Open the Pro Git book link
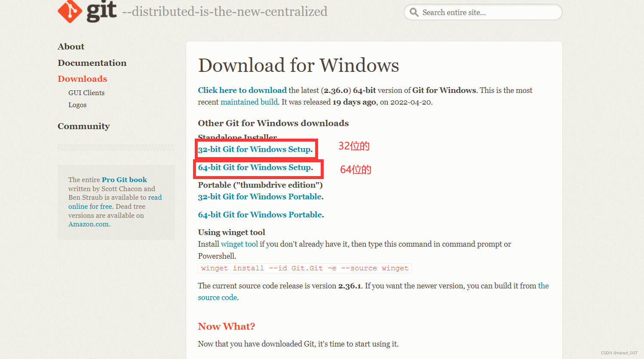 click(x=124, y=179)
